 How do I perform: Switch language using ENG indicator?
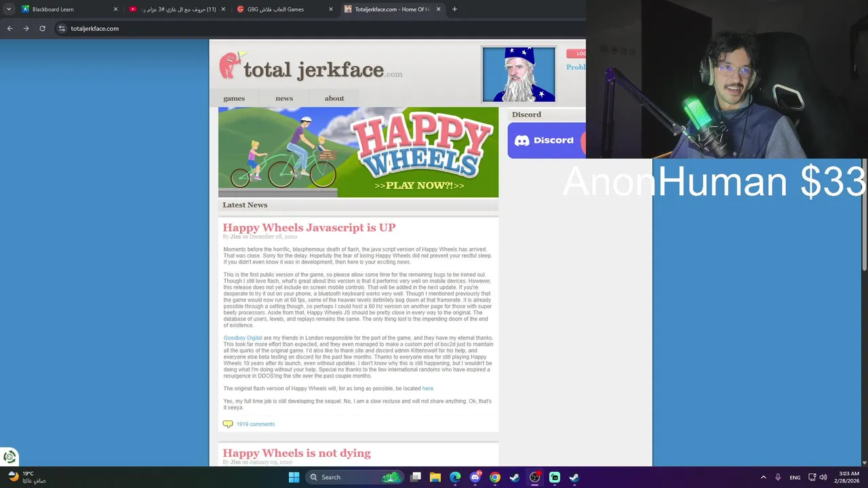[795, 477]
